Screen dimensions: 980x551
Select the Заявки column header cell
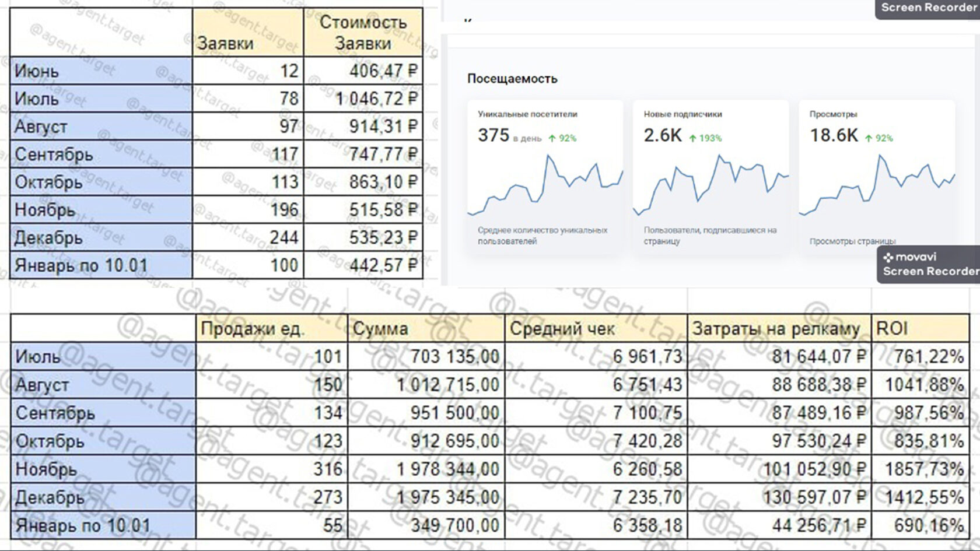tap(248, 33)
